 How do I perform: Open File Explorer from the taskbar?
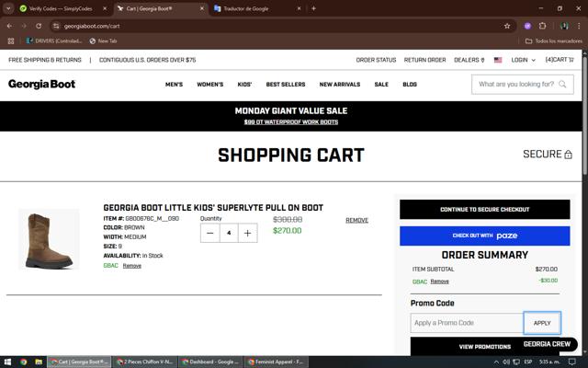tap(39, 362)
